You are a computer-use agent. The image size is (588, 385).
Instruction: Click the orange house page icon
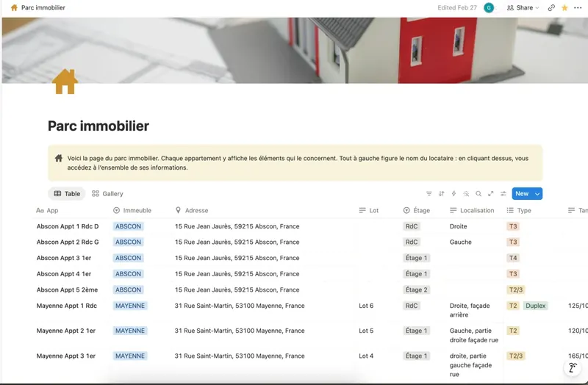coord(65,82)
